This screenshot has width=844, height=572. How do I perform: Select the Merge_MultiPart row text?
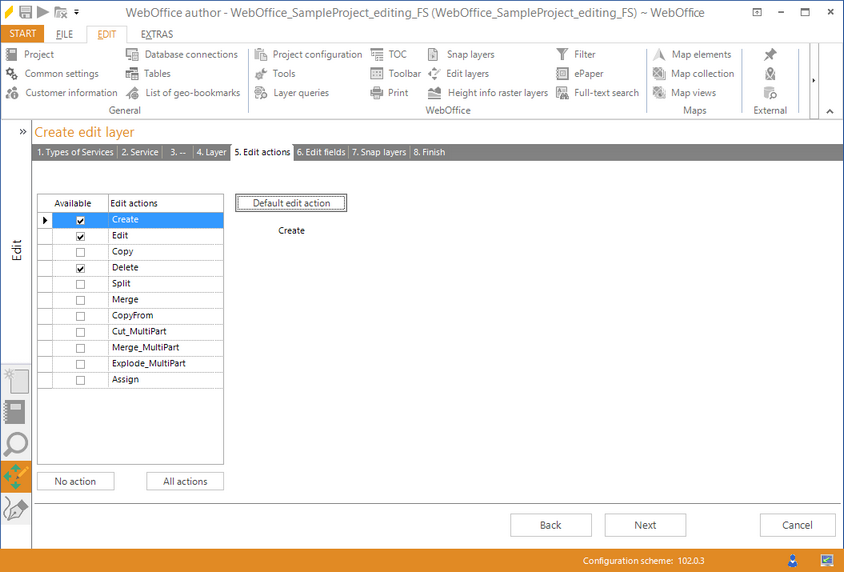coord(145,347)
